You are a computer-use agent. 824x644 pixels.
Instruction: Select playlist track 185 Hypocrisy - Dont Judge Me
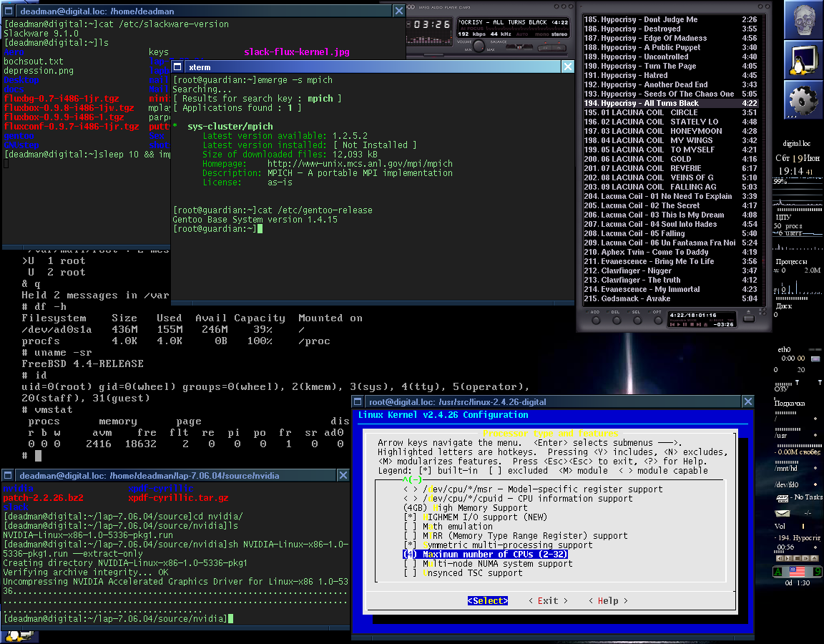(670, 19)
